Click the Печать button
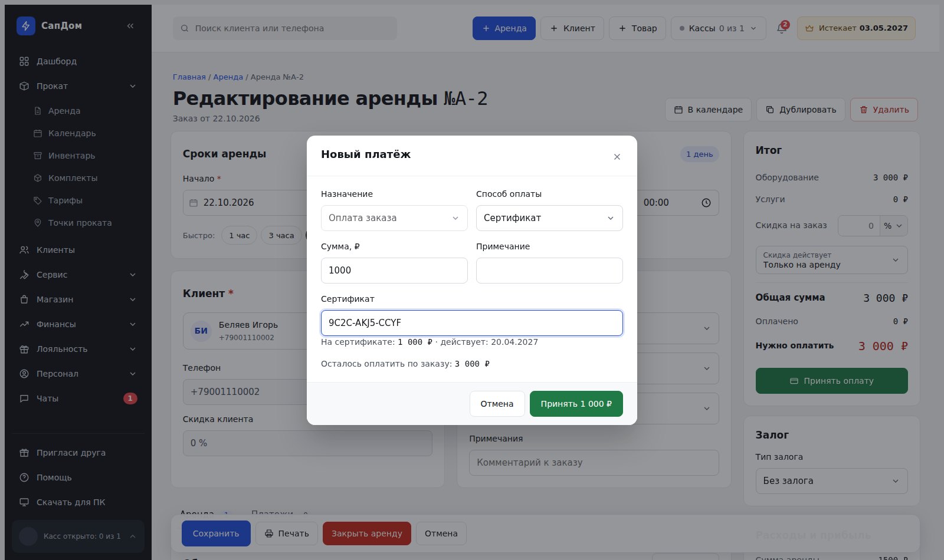 [x=287, y=533]
